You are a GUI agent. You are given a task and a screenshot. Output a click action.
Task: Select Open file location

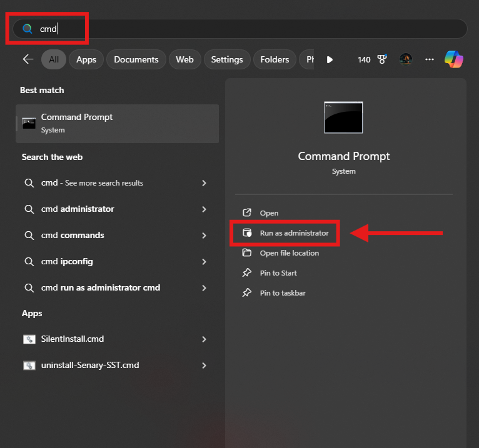[x=289, y=253]
